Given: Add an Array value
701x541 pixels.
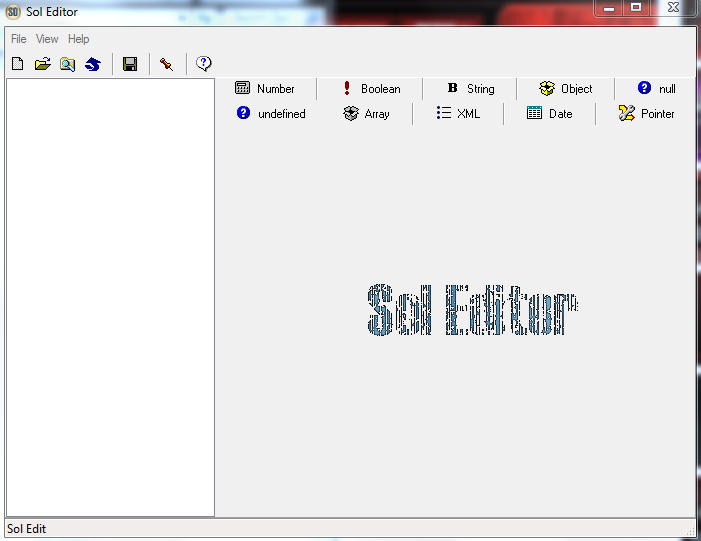Looking at the screenshot, I should (367, 114).
